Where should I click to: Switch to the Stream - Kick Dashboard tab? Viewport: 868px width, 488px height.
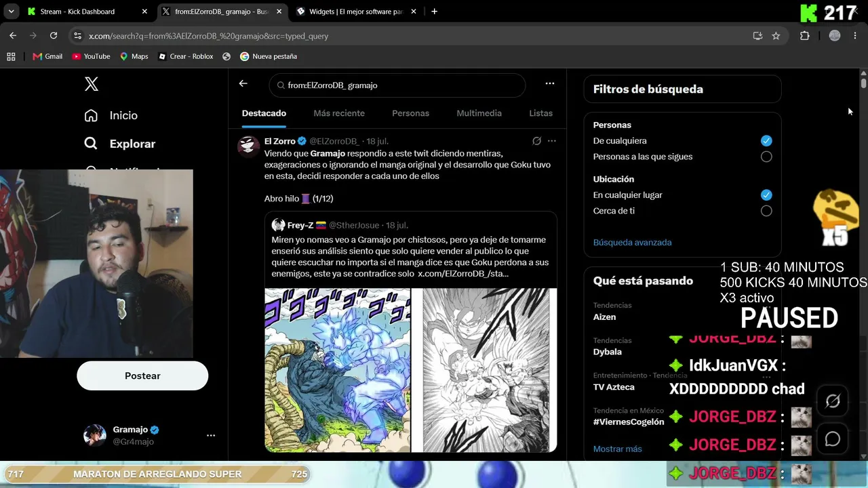click(x=88, y=12)
